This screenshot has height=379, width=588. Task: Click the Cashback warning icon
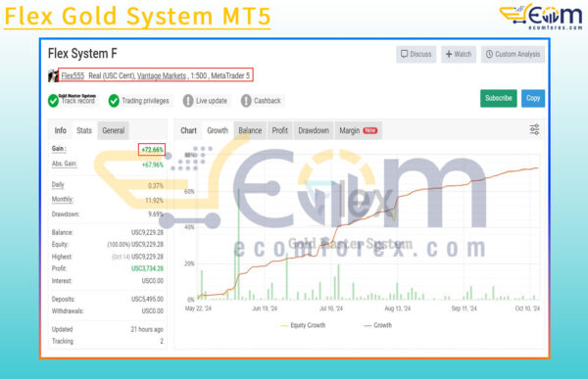(x=246, y=101)
